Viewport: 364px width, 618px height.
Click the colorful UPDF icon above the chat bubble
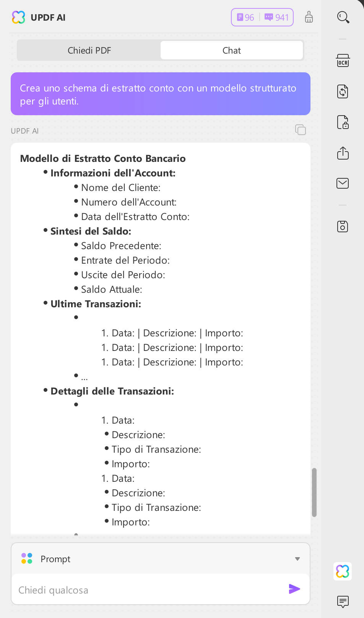click(x=342, y=571)
